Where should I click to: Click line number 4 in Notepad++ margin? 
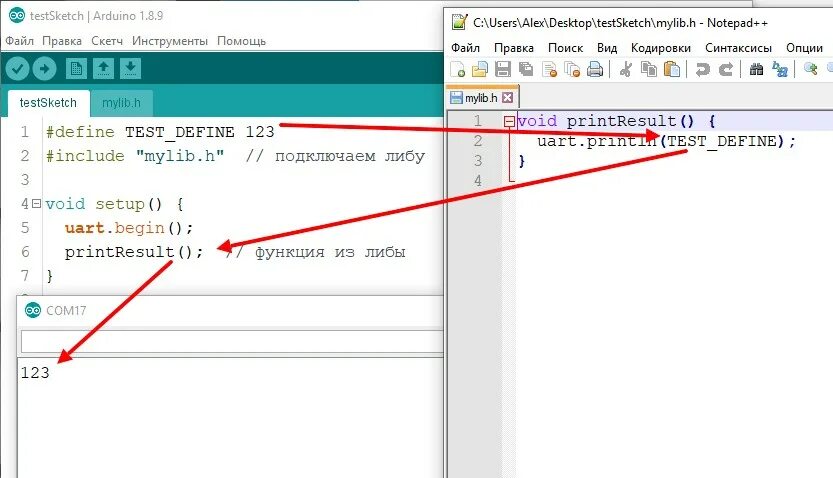(478, 181)
